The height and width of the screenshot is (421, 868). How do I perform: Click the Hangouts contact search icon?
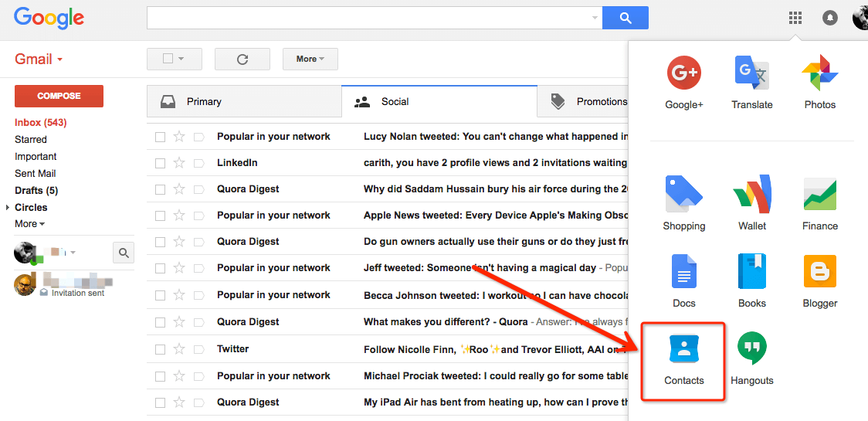(124, 253)
